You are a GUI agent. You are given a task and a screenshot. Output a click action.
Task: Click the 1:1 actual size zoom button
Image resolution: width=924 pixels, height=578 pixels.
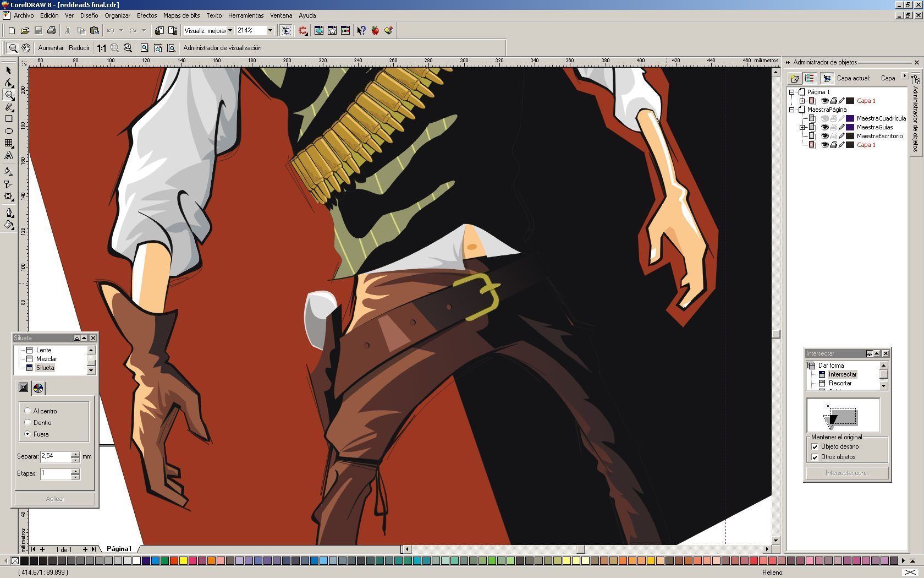pos(102,48)
